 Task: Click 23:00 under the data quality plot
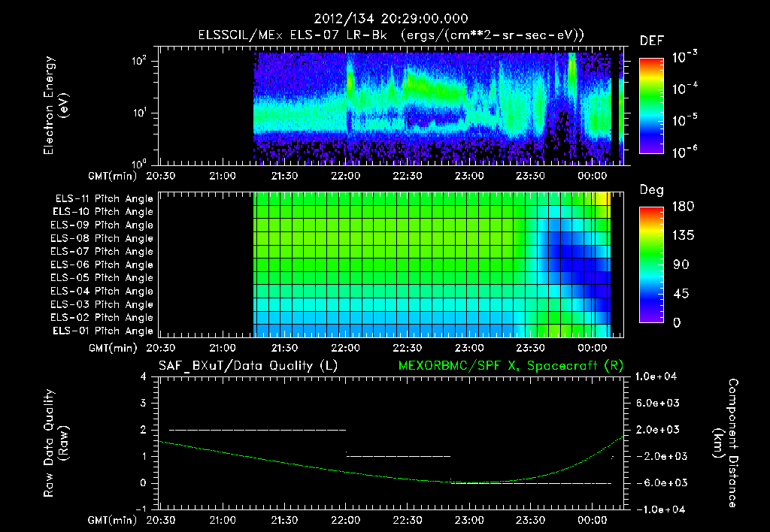[469, 520]
